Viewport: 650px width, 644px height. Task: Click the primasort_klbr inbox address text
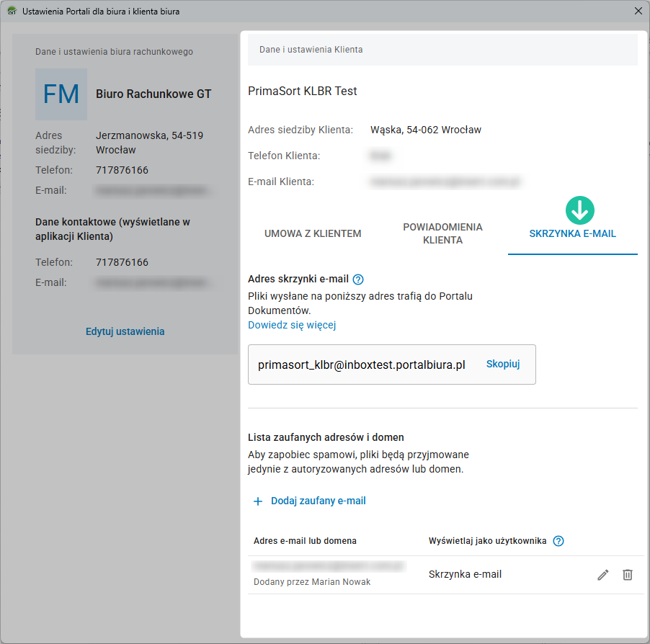click(x=361, y=365)
